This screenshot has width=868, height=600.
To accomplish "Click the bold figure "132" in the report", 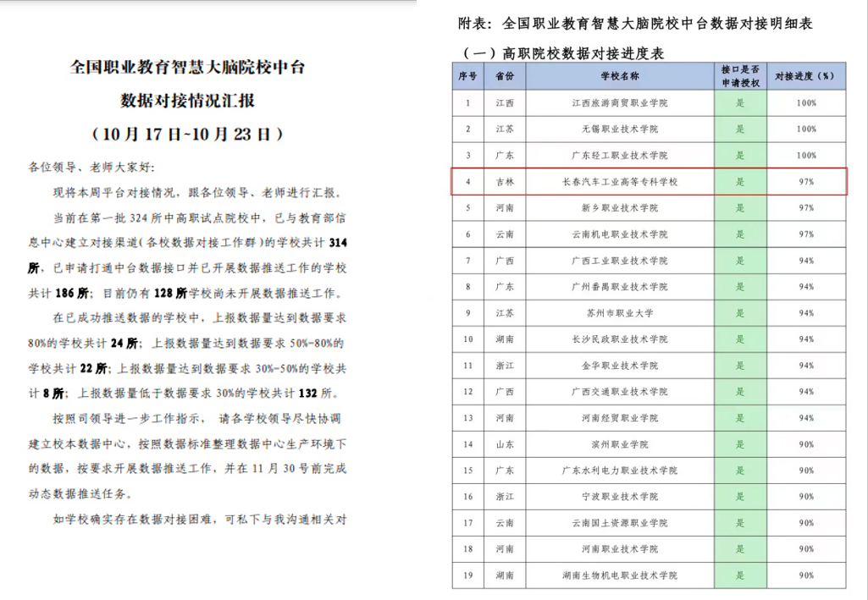I will 307,394.
